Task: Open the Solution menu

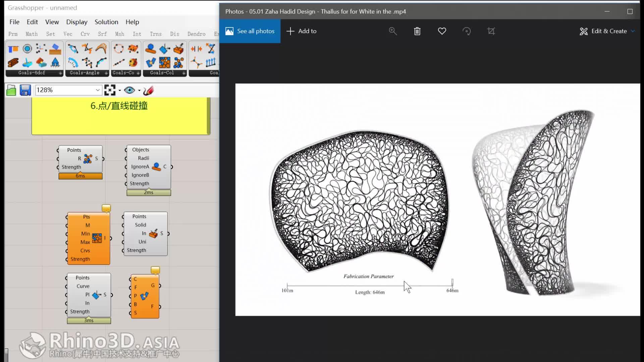Action: tap(106, 22)
